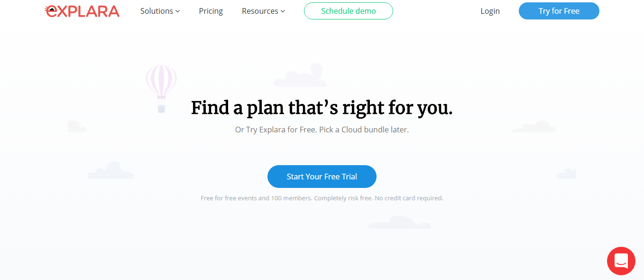
Task: Click the Try for Free button
Action: coord(559,11)
